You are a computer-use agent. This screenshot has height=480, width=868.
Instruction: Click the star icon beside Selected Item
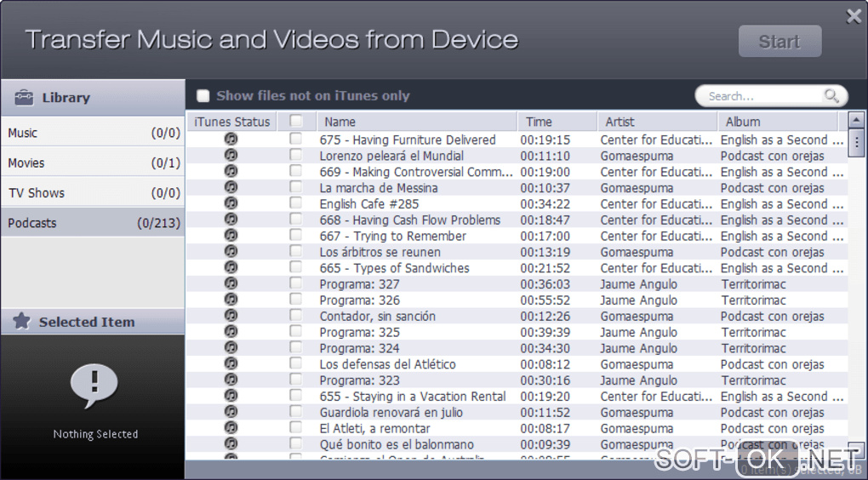click(22, 322)
